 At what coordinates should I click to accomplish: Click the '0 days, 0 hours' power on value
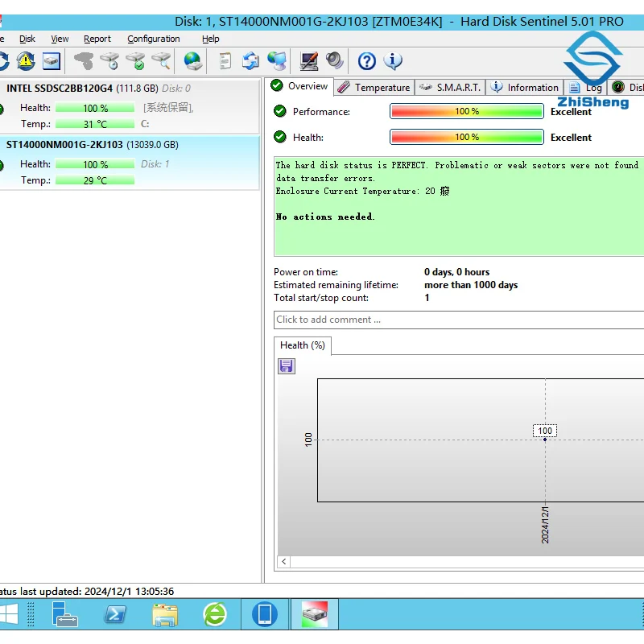[456, 272]
